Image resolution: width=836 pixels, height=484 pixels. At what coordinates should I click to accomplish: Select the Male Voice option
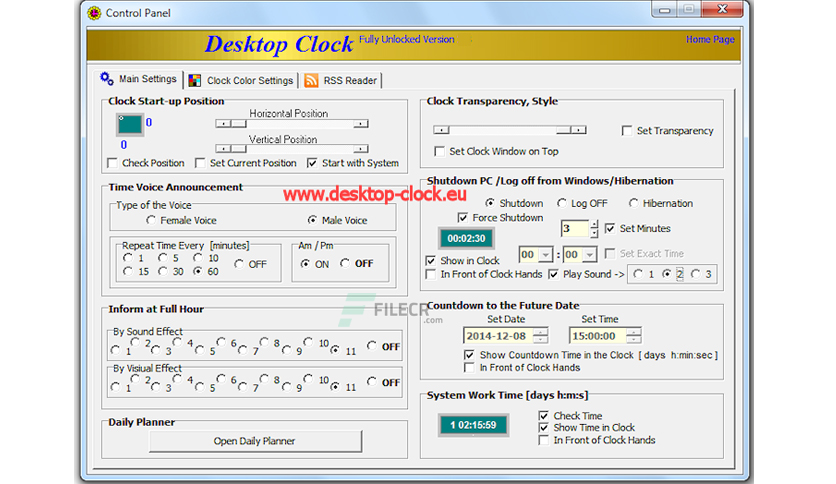click(x=312, y=220)
